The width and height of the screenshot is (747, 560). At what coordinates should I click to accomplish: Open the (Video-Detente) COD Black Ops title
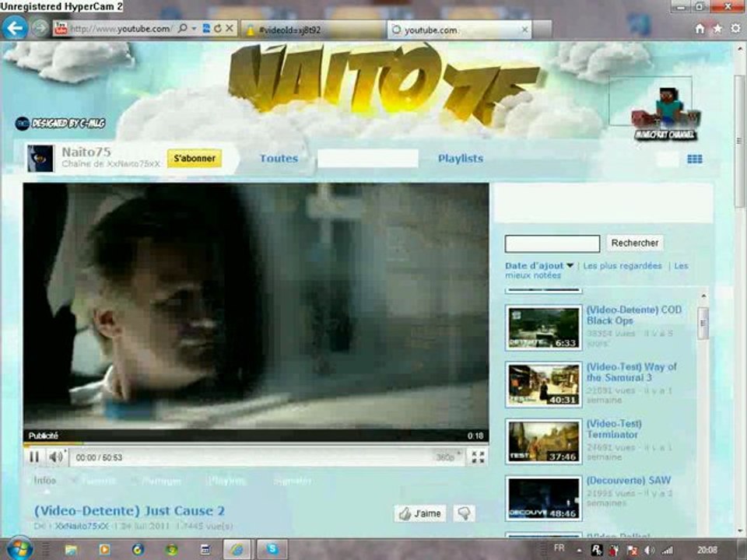pos(633,315)
